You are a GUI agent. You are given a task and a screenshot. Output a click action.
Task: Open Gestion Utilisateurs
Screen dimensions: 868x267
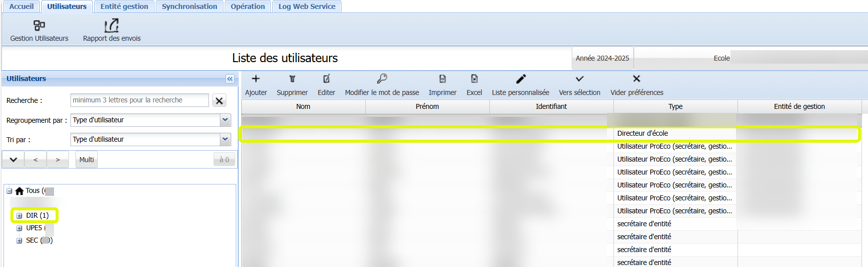39,26
